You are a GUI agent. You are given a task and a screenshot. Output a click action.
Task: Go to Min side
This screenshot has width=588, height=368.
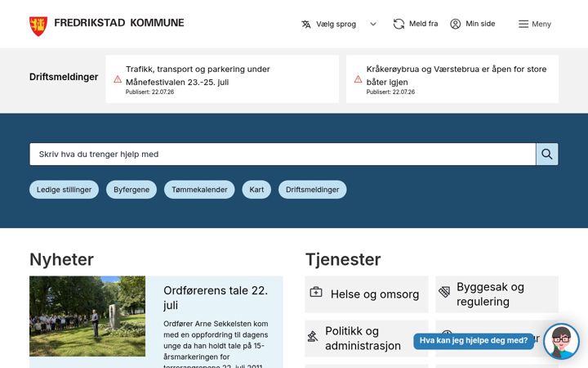[473, 24]
